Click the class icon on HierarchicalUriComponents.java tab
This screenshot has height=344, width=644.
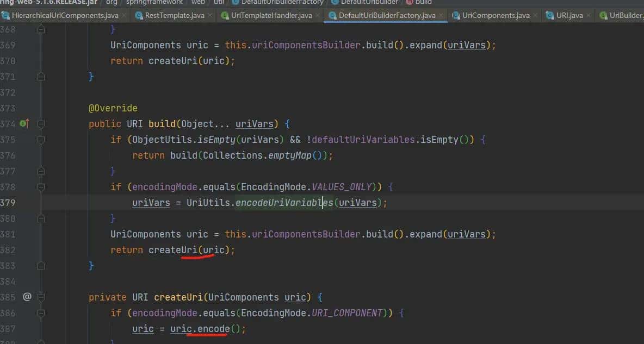click(5, 15)
